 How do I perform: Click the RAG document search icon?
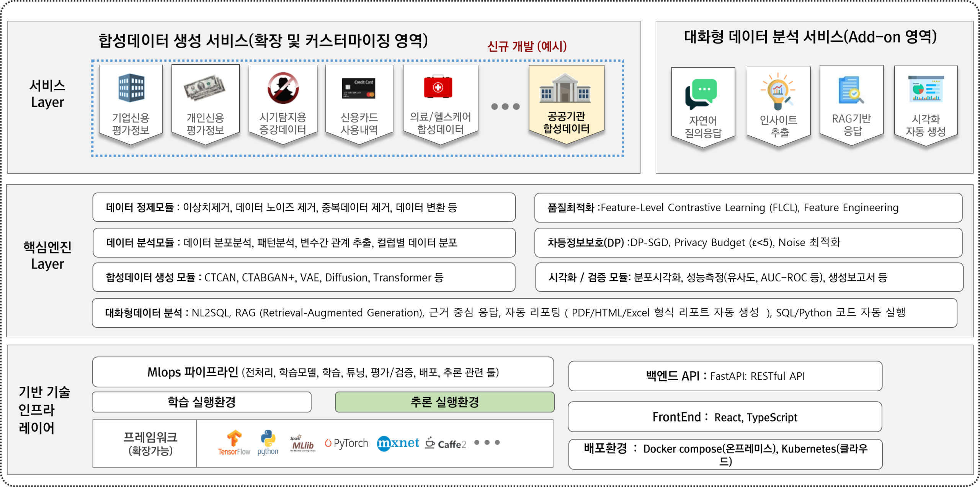tap(851, 90)
